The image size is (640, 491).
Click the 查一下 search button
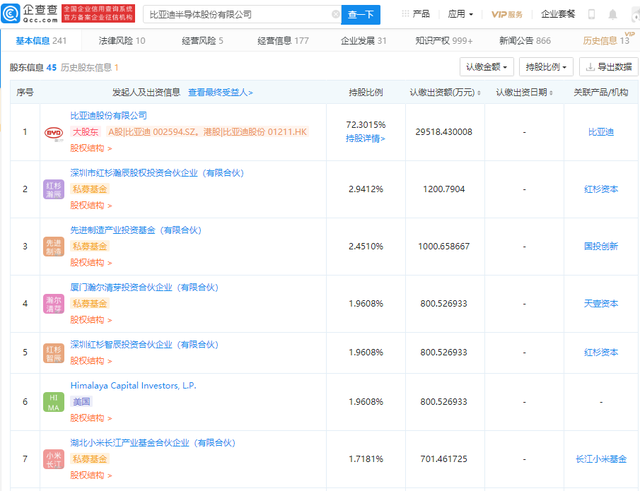point(360,15)
